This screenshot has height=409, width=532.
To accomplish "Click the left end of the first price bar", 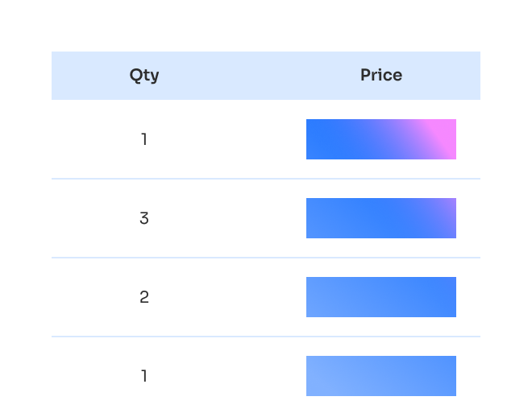I will [314, 139].
